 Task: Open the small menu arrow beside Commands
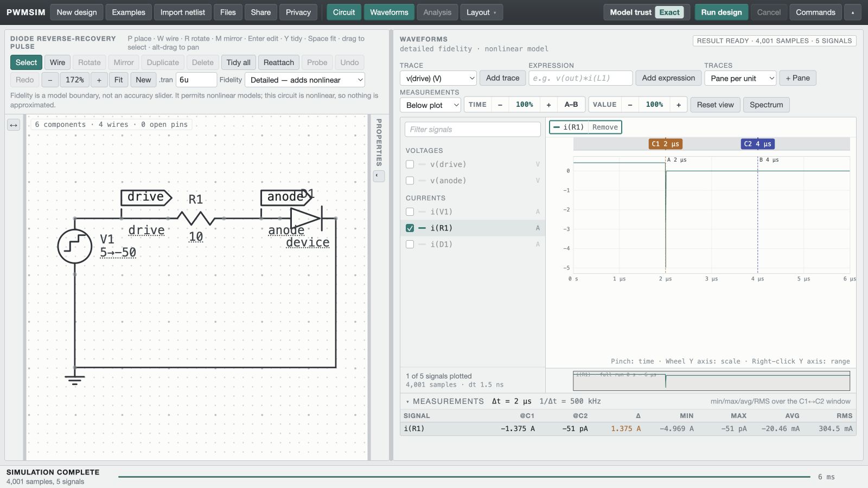click(x=853, y=12)
